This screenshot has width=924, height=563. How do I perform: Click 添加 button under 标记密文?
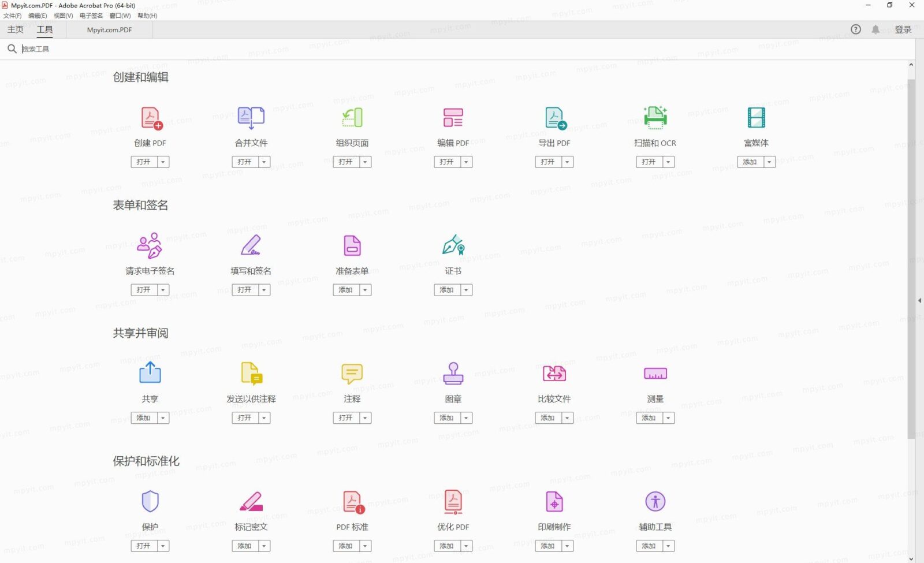coord(245,546)
